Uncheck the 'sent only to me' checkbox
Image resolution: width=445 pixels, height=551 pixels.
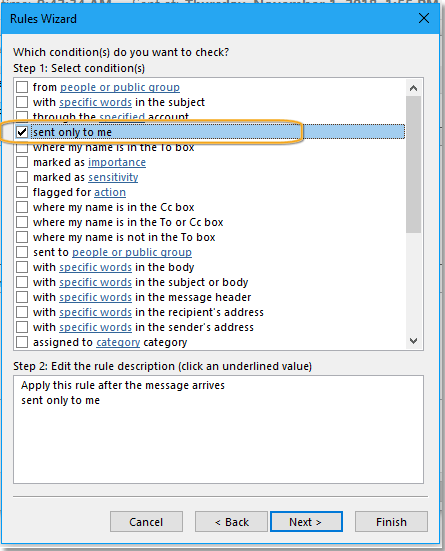click(x=22, y=132)
